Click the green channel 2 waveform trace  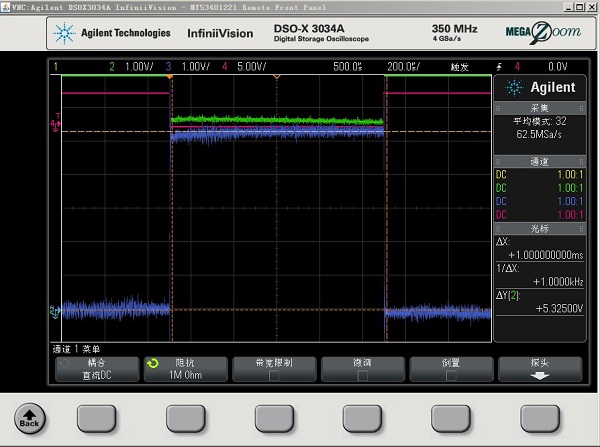[278, 119]
